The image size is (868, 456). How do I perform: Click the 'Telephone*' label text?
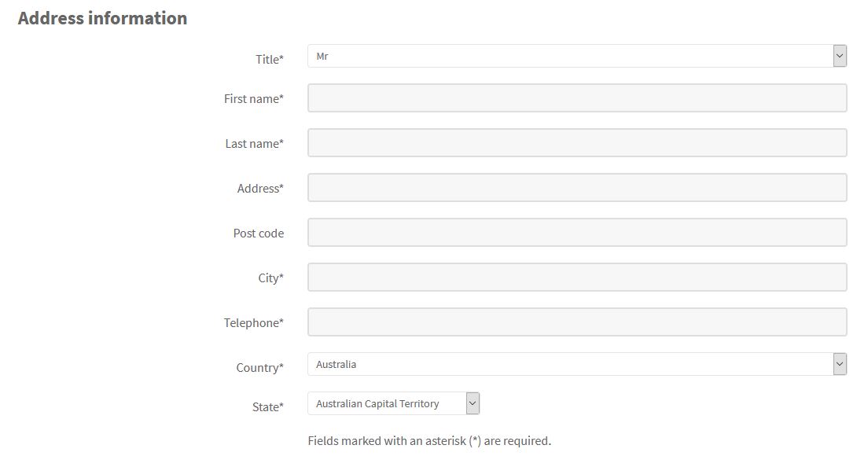click(253, 323)
